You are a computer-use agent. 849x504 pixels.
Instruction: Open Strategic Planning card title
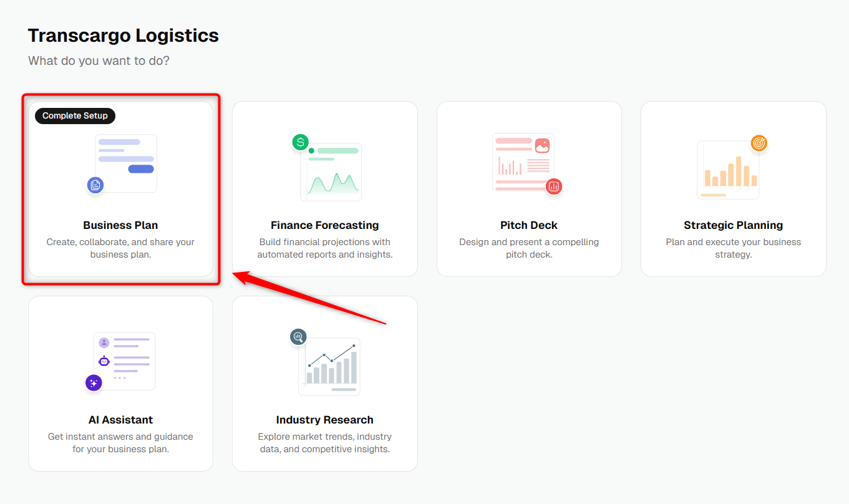point(733,225)
